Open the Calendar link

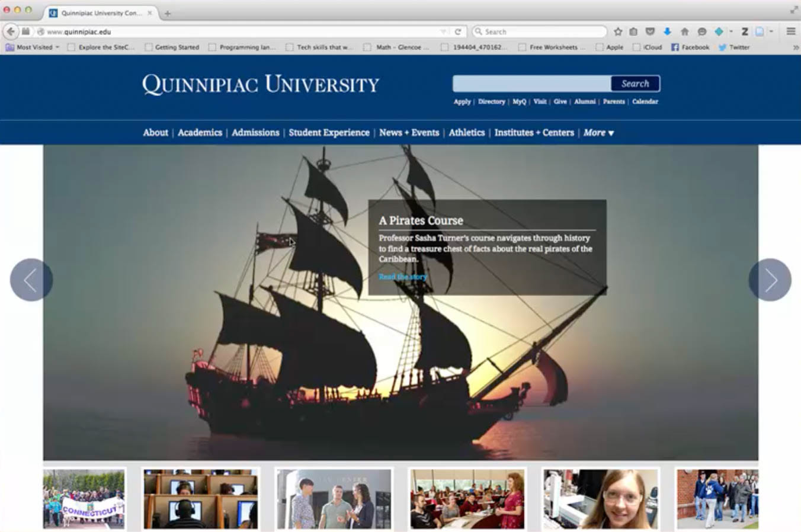point(645,101)
